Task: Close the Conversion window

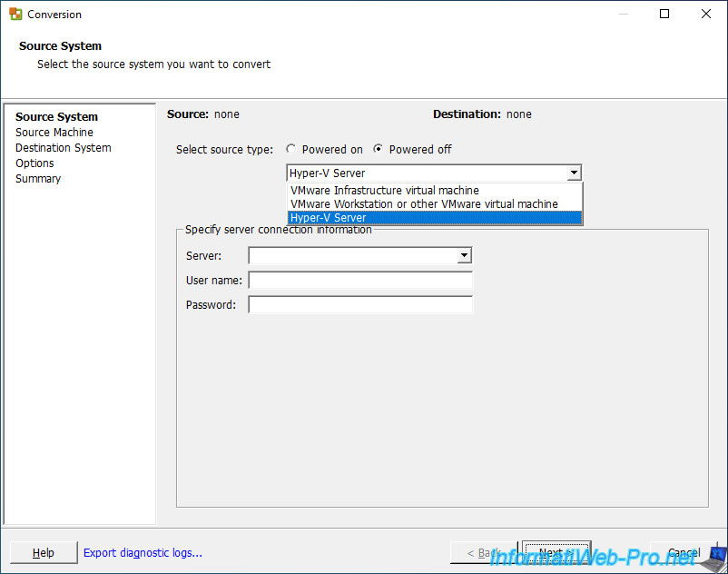Action: [705, 14]
